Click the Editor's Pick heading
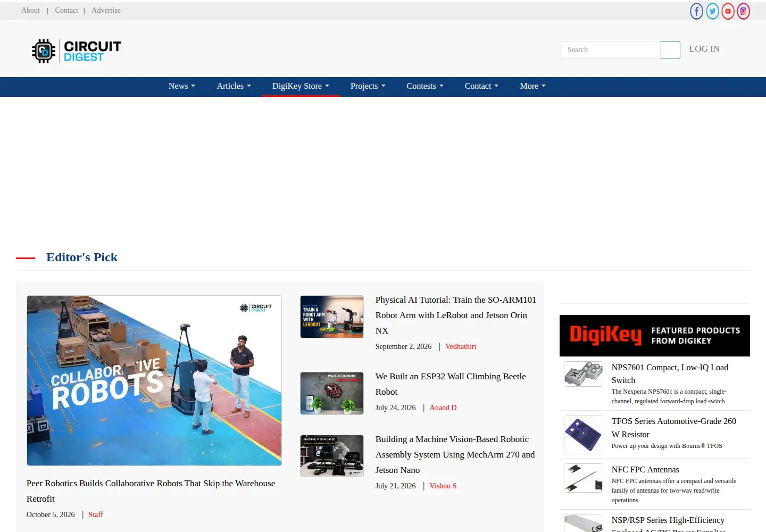The width and height of the screenshot is (766, 532). 82,257
